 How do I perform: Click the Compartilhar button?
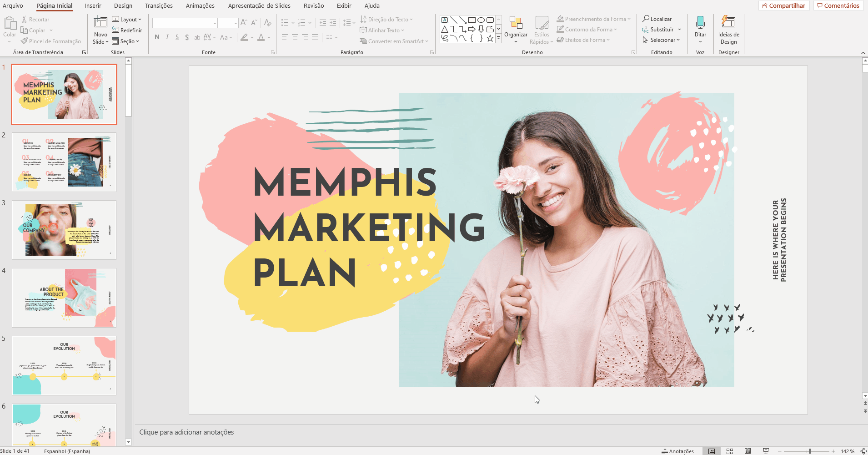pos(784,5)
